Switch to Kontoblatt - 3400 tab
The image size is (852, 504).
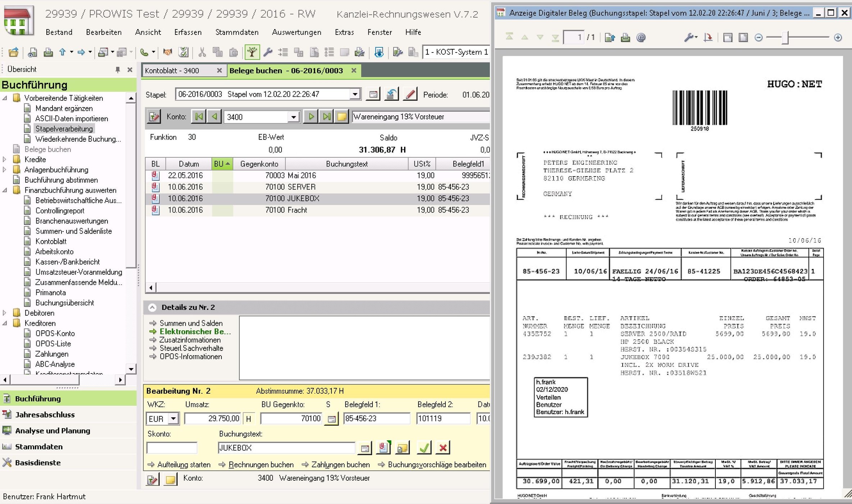[x=172, y=71]
